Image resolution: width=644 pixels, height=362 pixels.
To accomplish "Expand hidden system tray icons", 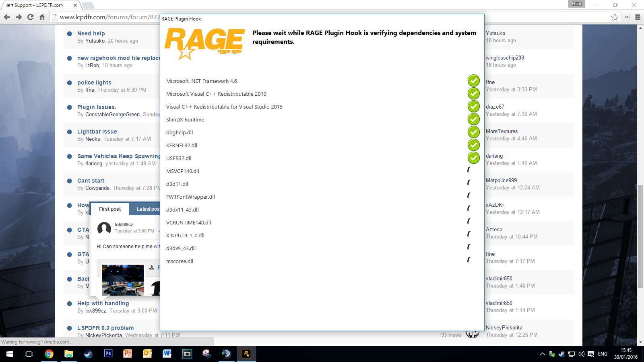I will 543,354.
